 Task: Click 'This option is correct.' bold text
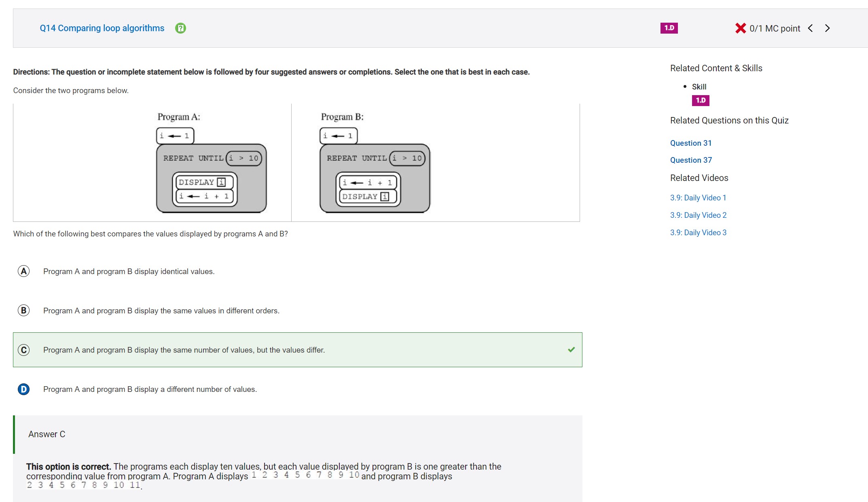(68, 466)
